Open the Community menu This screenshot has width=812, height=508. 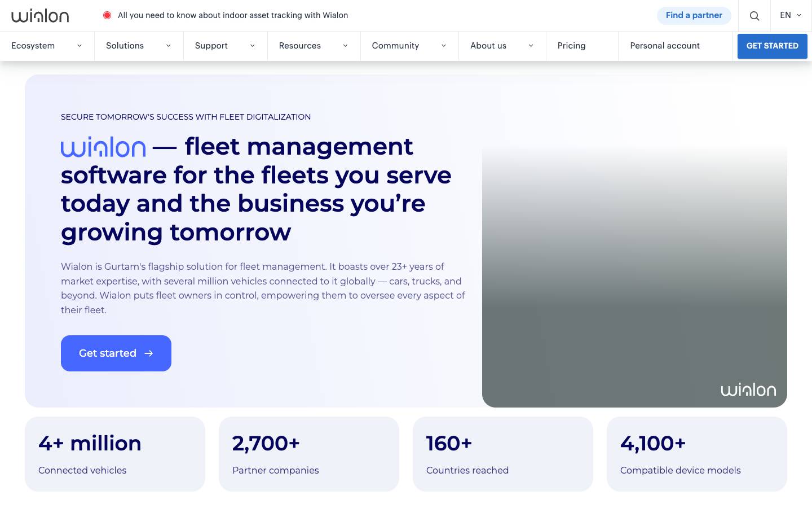409,46
